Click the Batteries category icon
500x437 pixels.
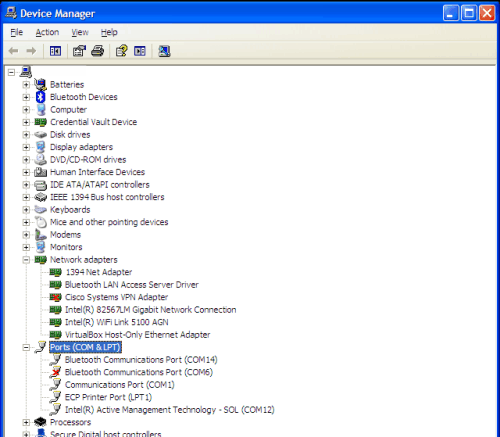click(x=40, y=84)
